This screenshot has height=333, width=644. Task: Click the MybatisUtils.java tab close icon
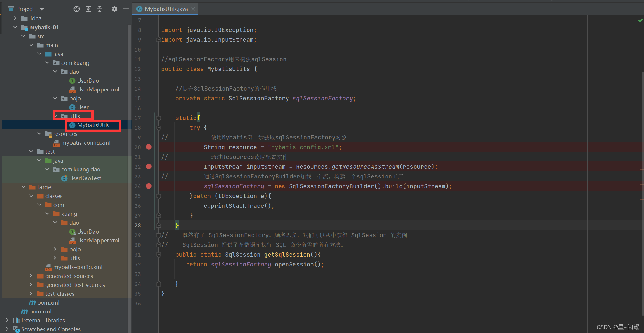coord(192,9)
